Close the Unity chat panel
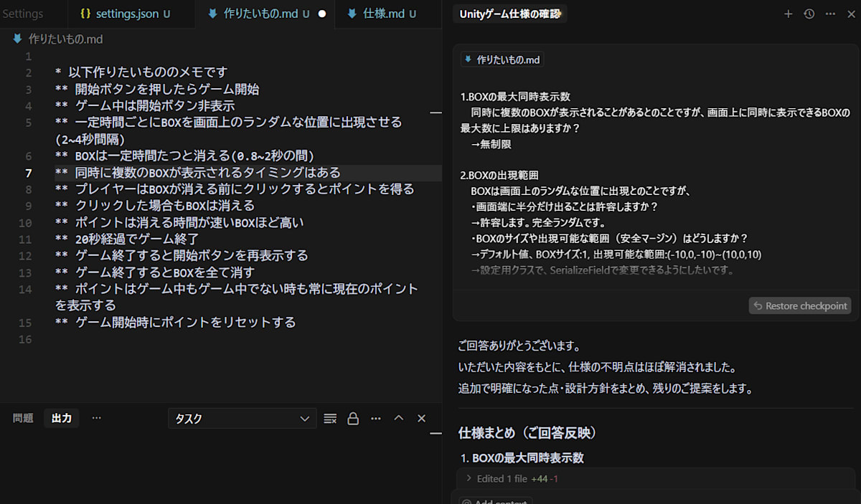The width and height of the screenshot is (861, 504). (851, 14)
